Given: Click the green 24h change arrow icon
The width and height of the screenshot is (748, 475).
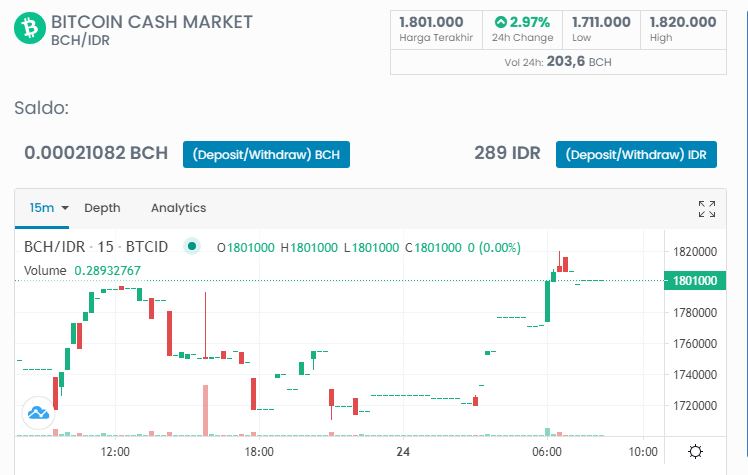Looking at the screenshot, I should point(500,22).
